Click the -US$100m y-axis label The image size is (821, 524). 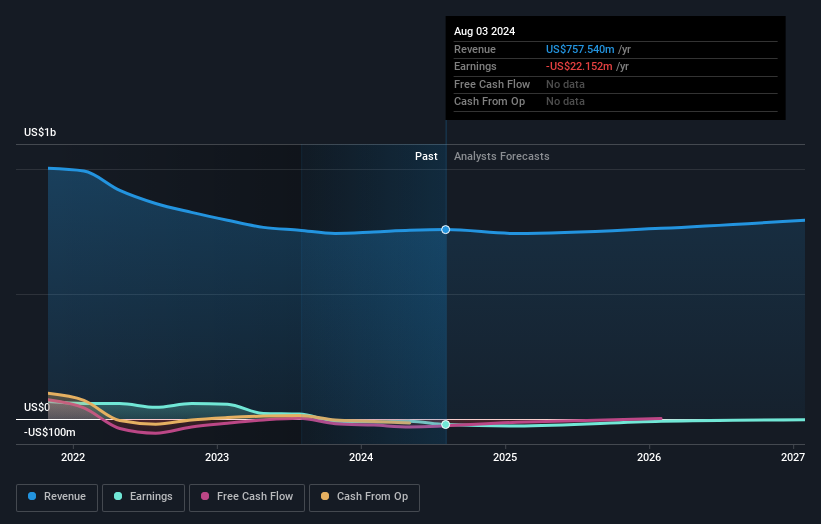coord(49,432)
